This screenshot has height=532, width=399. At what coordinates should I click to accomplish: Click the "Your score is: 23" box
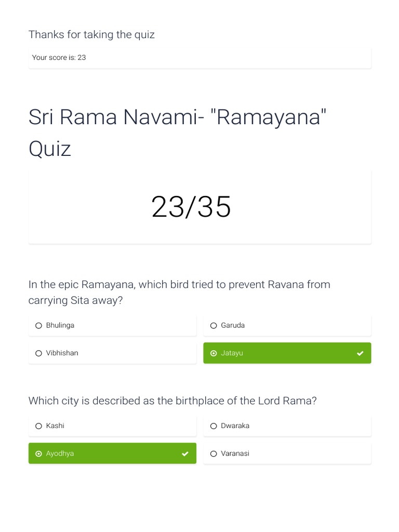pyautogui.click(x=199, y=58)
